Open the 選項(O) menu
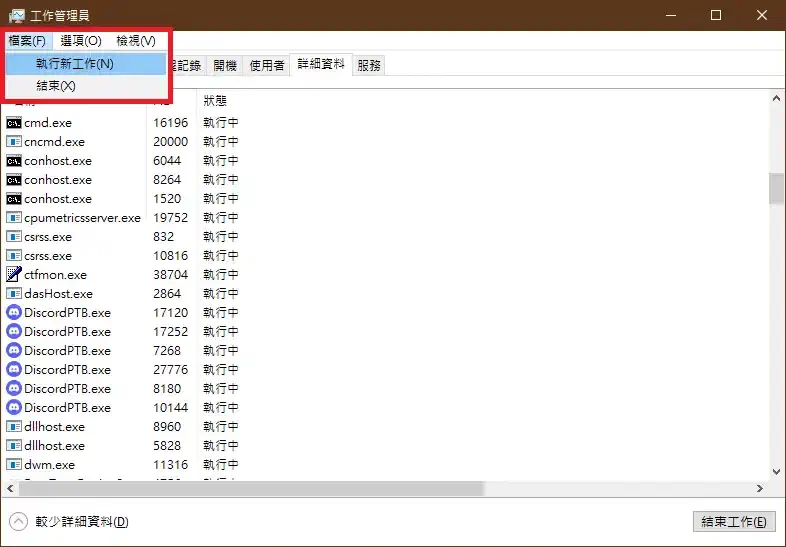The height and width of the screenshot is (547, 786). click(x=81, y=41)
